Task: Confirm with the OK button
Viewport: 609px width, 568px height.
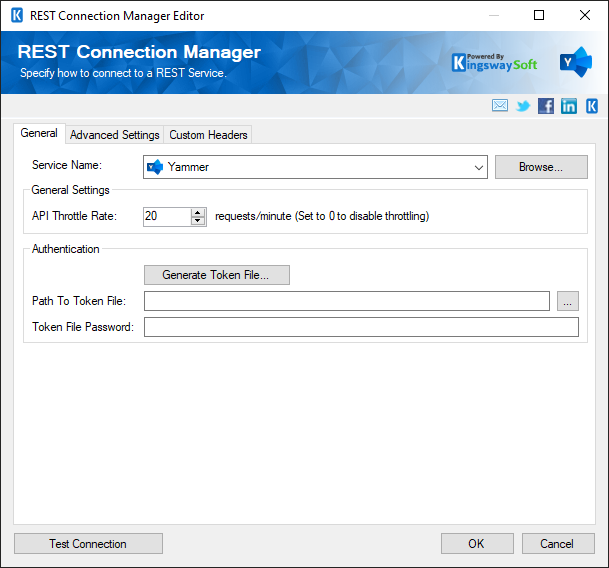Action: 477,544
